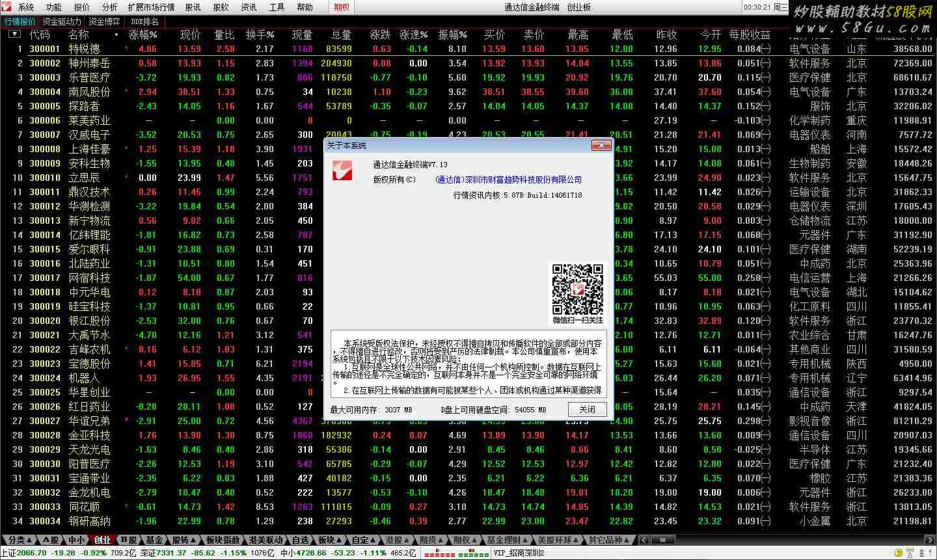Expand the 股转 bottom tab menu
937x560 pixels.
[184, 540]
